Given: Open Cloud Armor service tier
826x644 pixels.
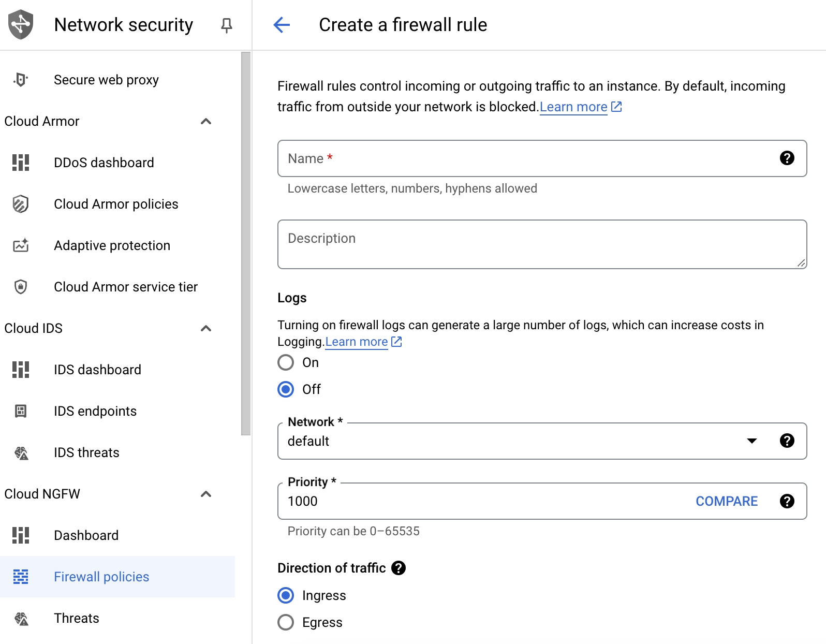Looking at the screenshot, I should 126,287.
